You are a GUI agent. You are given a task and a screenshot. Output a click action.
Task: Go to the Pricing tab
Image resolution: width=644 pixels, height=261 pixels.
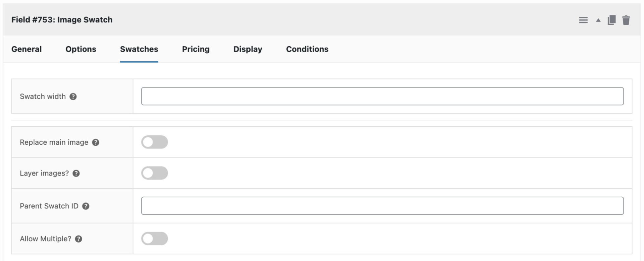(196, 49)
